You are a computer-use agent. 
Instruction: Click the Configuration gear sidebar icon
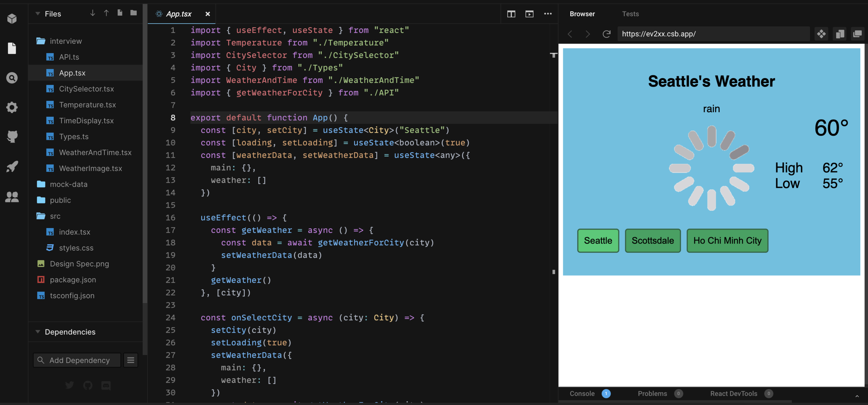[12, 107]
